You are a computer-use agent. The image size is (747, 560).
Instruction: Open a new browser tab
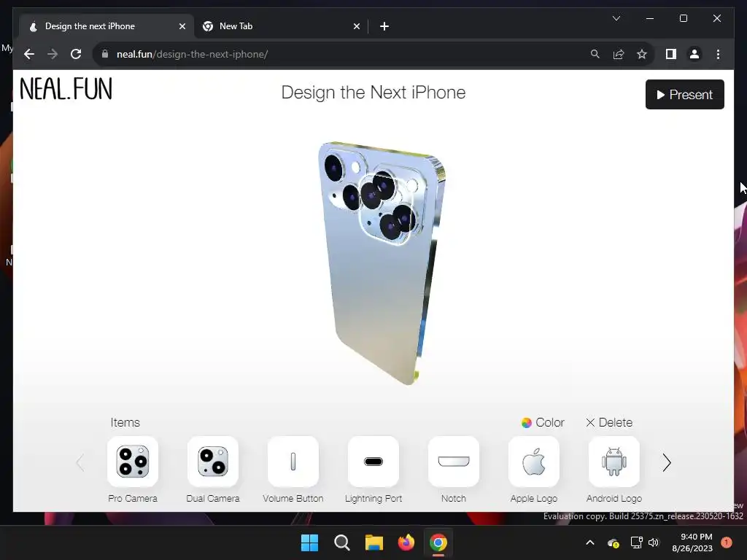coord(384,26)
